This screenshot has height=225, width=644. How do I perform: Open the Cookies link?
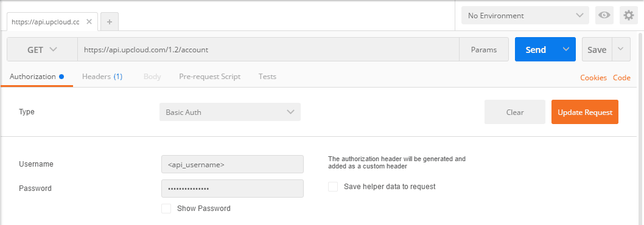pyautogui.click(x=593, y=78)
